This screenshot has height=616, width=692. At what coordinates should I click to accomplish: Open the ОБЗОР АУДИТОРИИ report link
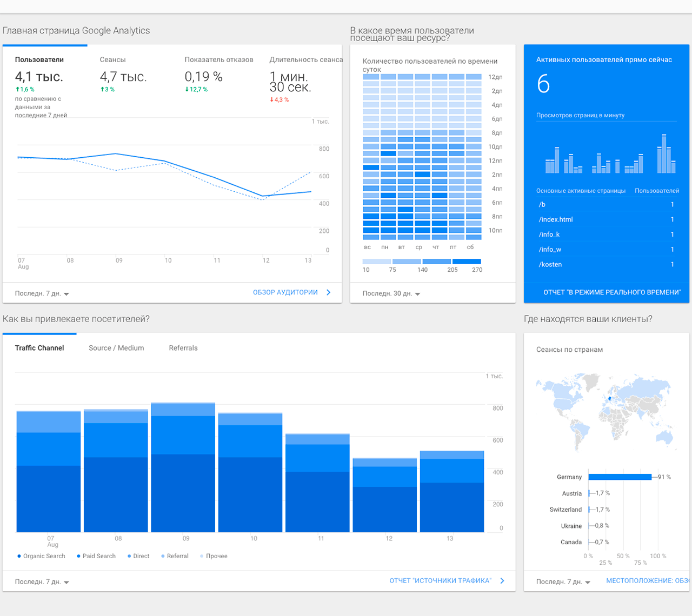(285, 292)
